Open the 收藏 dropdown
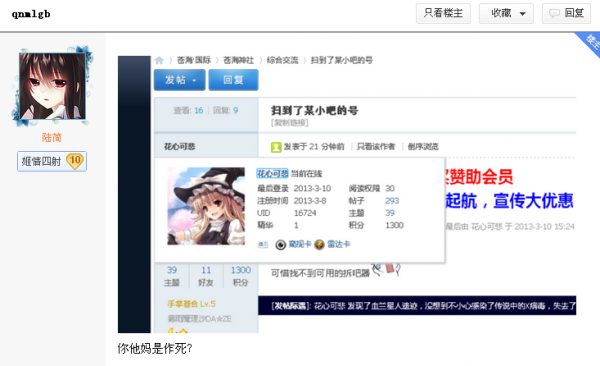The width and height of the screenshot is (600, 366). (506, 13)
